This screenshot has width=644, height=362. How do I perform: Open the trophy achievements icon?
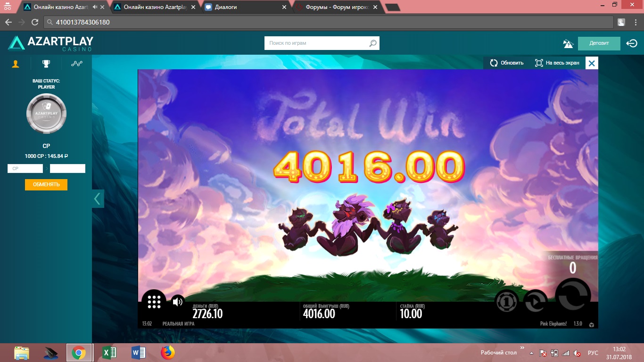click(46, 64)
